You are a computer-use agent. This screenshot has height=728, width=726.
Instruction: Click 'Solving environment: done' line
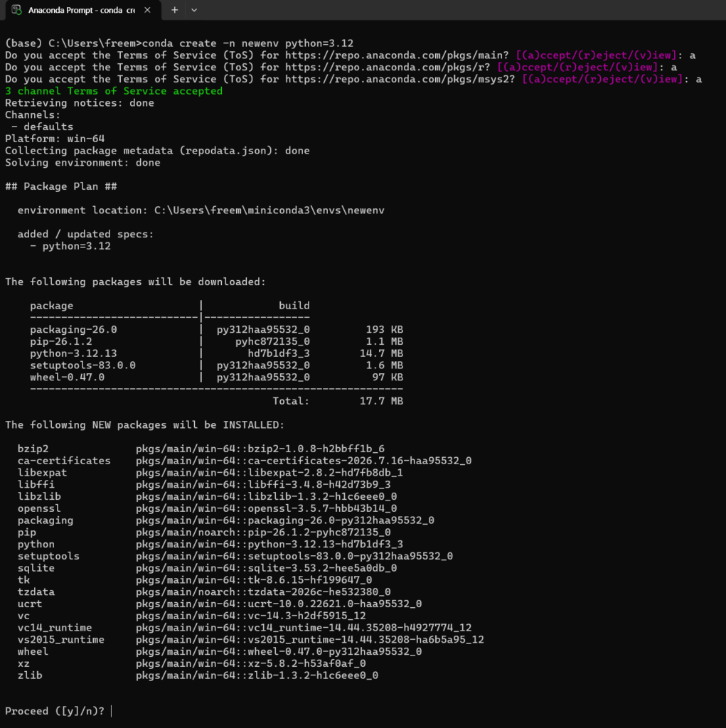point(82,163)
